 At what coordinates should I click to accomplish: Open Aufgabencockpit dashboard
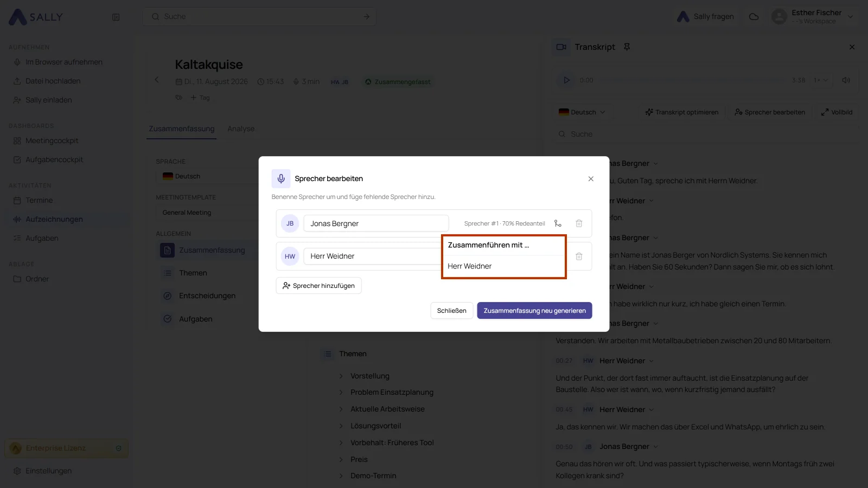pos(54,160)
